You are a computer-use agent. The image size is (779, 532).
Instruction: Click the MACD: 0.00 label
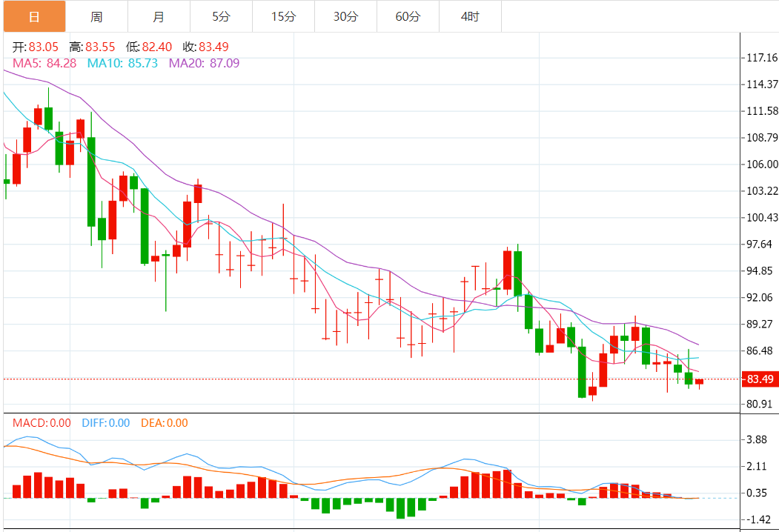pyautogui.click(x=42, y=423)
